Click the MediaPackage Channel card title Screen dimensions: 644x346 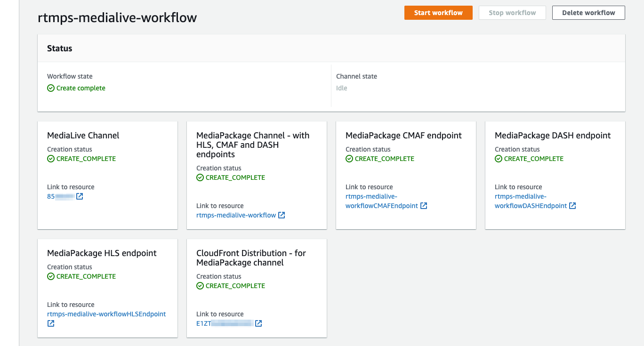253,145
